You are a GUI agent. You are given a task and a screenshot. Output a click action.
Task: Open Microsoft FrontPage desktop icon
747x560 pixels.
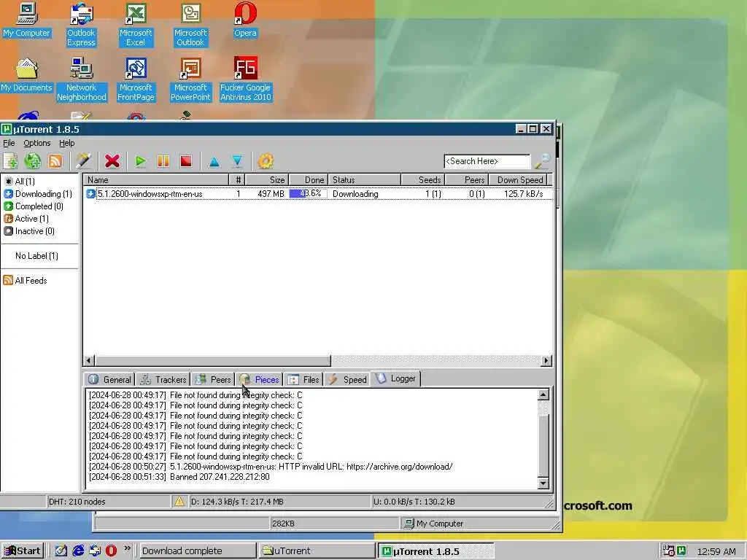[x=136, y=79]
